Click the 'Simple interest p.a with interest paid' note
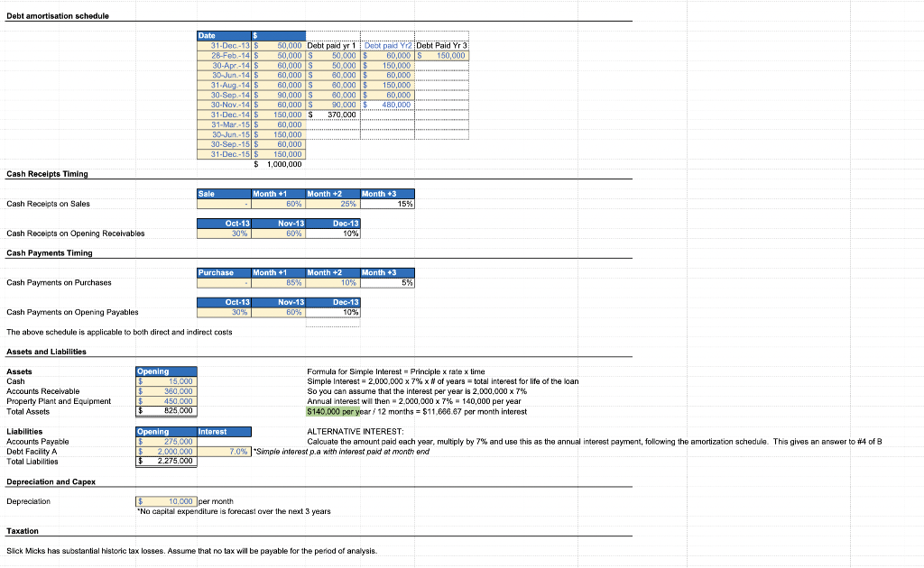This screenshot has width=924, height=568. pos(341,452)
